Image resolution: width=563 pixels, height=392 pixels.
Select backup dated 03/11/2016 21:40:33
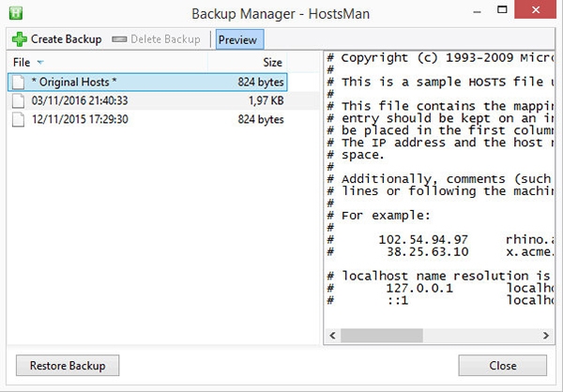pos(147,101)
